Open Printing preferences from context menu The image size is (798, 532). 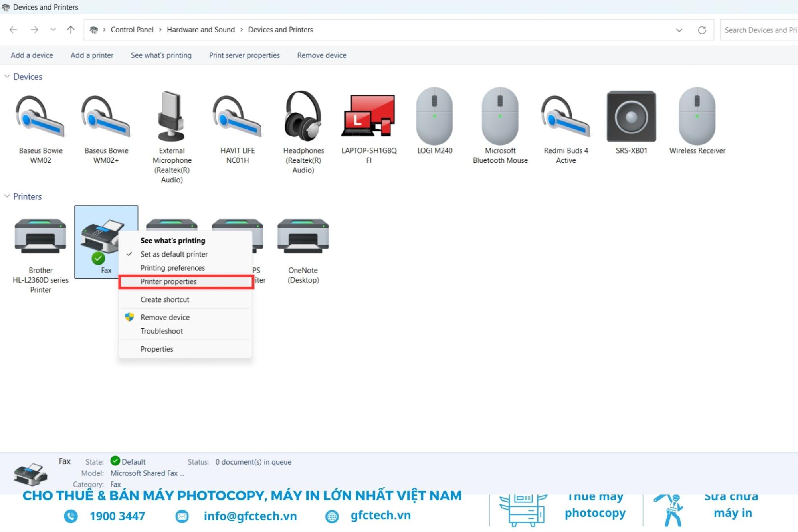185,268
